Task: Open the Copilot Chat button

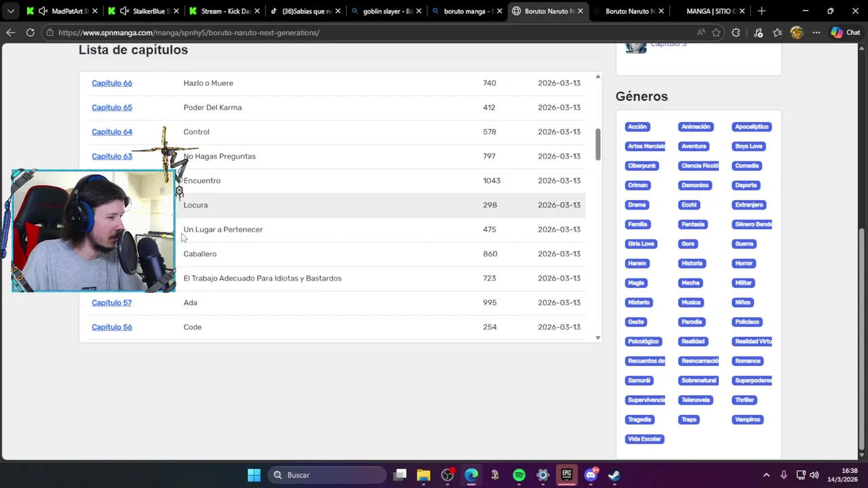Action: [x=845, y=33]
